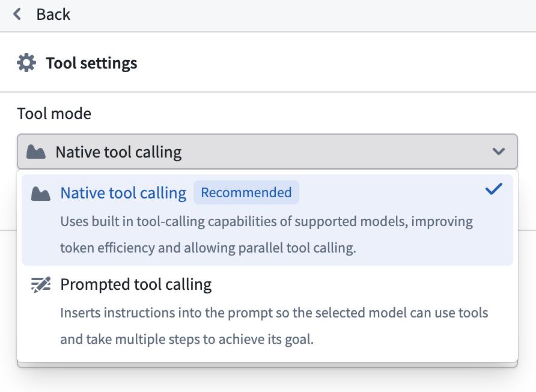
Task: Open the Tool mode dropdown
Action: 267,152
